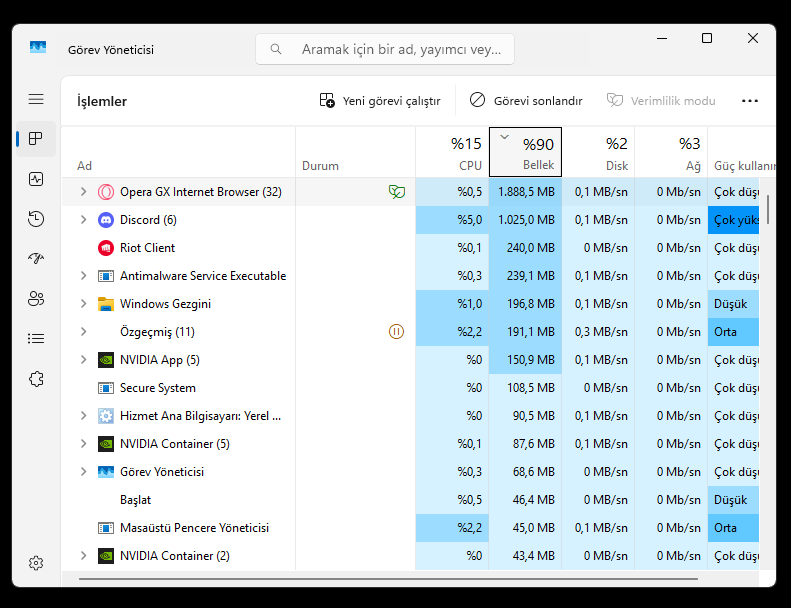Click the vertical scrollbar thumb
This screenshot has width=791, height=608.
point(768,209)
